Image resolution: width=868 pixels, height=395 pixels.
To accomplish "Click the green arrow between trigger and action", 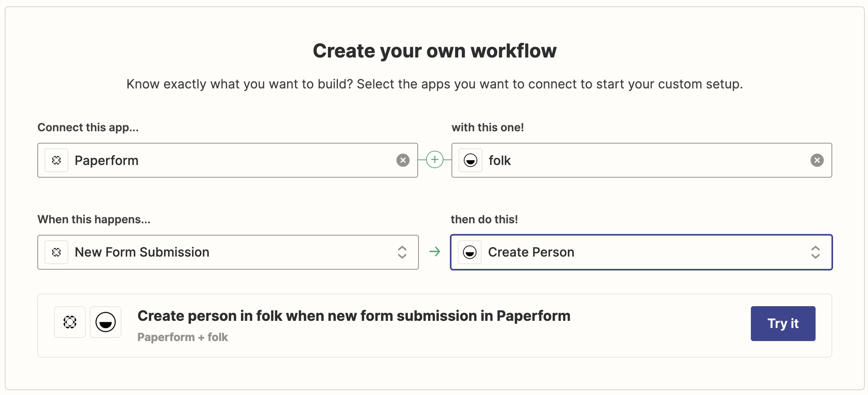I will click(x=435, y=251).
